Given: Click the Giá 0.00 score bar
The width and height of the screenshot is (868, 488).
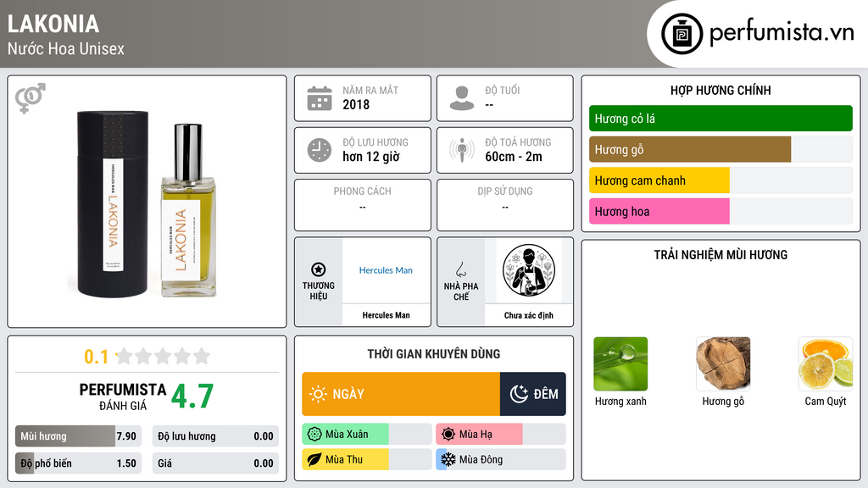Looking at the screenshot, I should click(215, 463).
